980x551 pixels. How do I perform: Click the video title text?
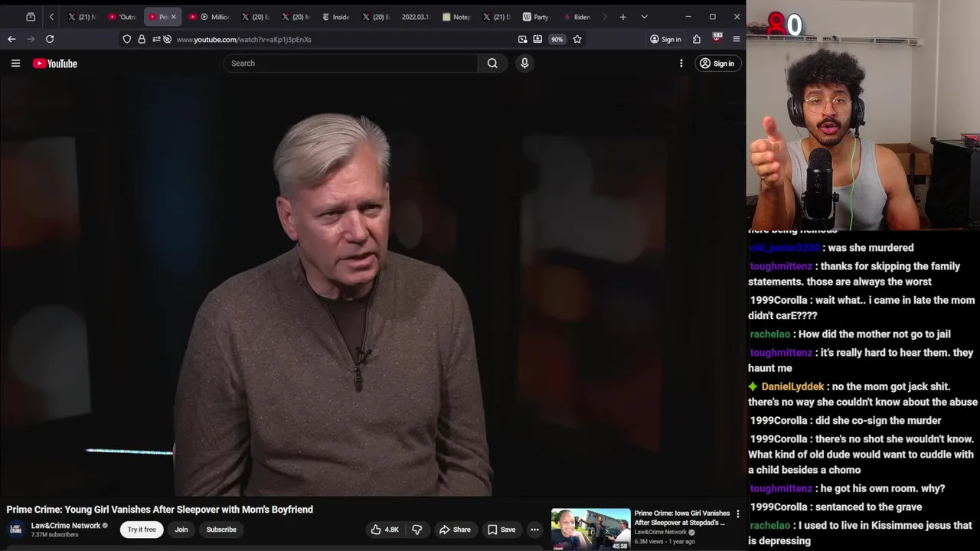tap(160, 510)
